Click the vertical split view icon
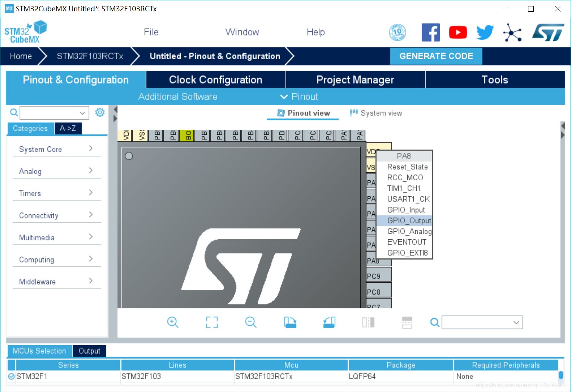 coord(368,322)
